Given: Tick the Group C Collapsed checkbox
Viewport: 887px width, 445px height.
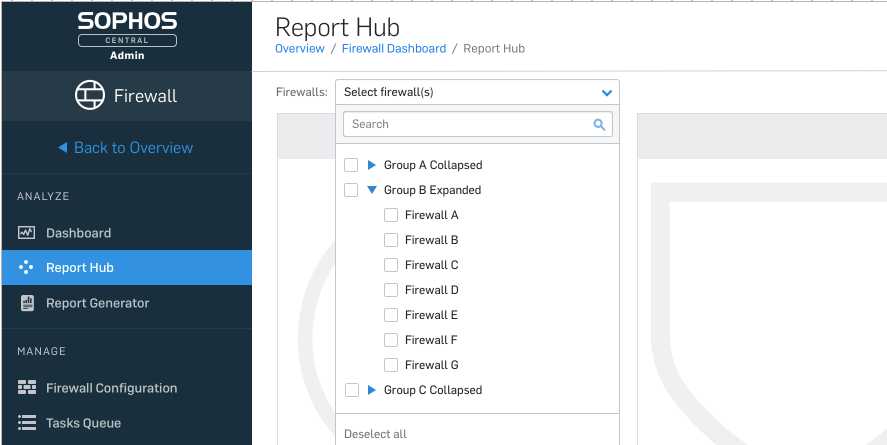Looking at the screenshot, I should pyautogui.click(x=351, y=390).
